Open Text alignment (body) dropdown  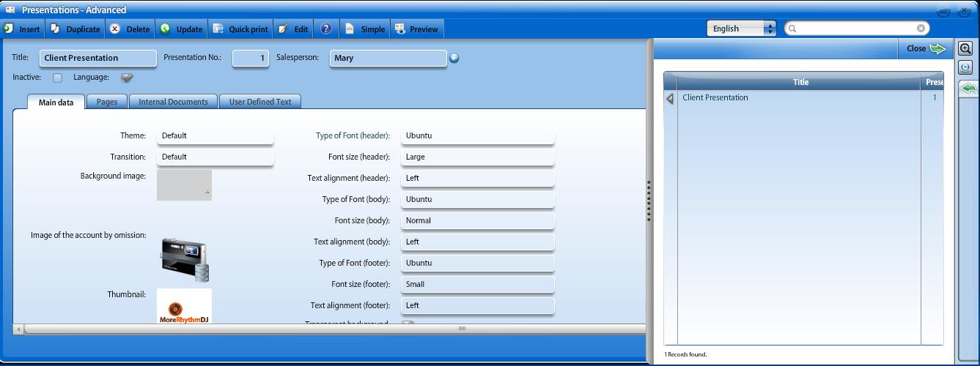[x=477, y=242]
